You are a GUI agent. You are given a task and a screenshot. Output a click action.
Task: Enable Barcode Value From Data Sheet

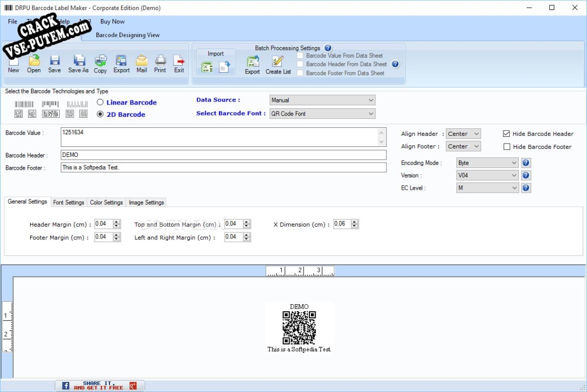coord(300,55)
